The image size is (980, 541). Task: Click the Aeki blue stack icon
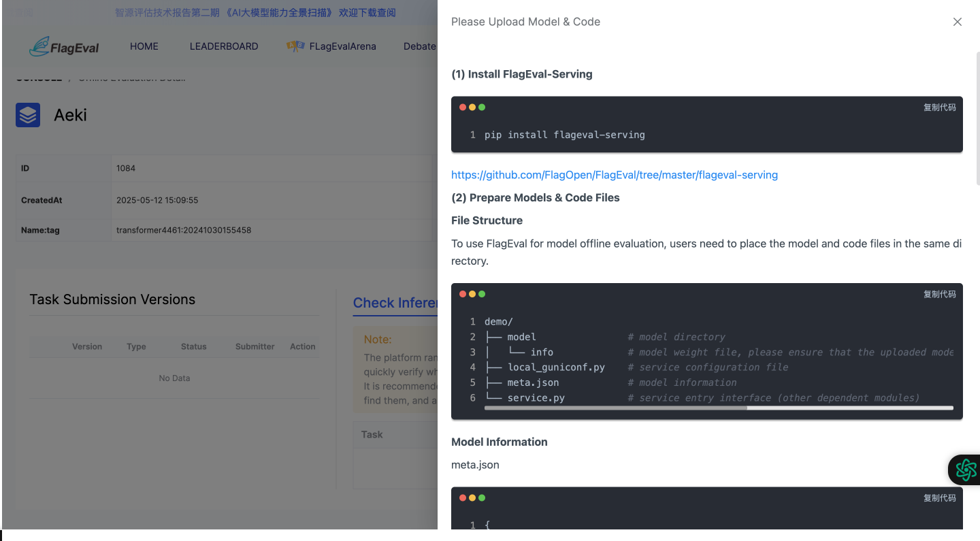click(x=28, y=115)
